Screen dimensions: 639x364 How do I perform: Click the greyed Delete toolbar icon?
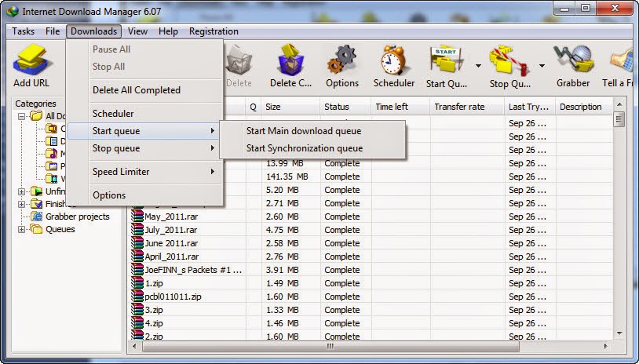[x=239, y=60]
